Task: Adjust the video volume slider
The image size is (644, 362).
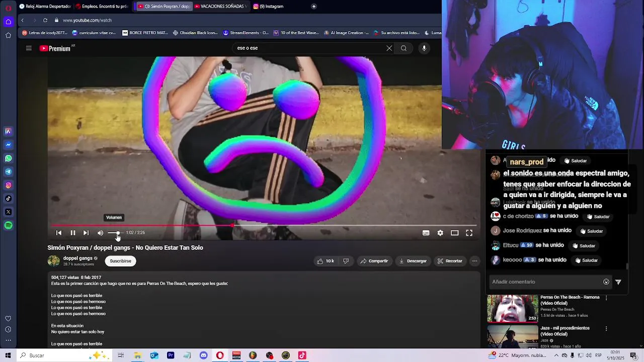Action: point(115,233)
